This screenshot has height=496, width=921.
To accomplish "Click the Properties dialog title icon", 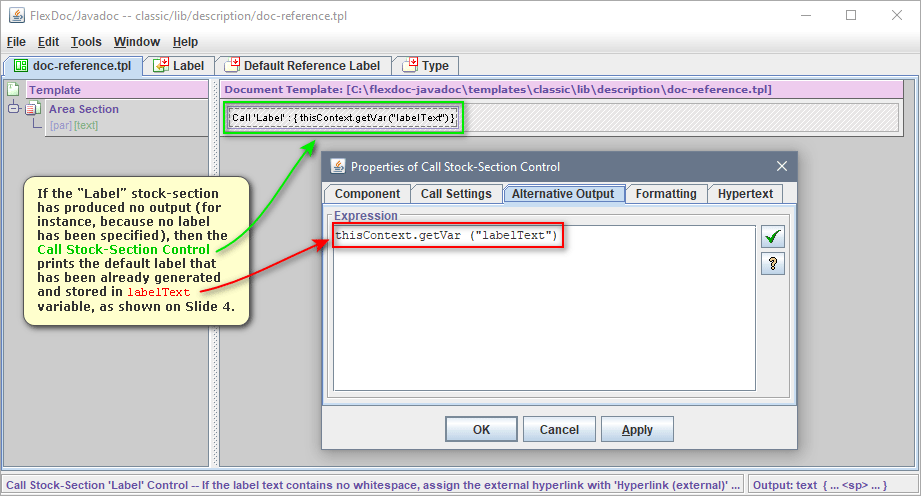I will click(x=337, y=167).
